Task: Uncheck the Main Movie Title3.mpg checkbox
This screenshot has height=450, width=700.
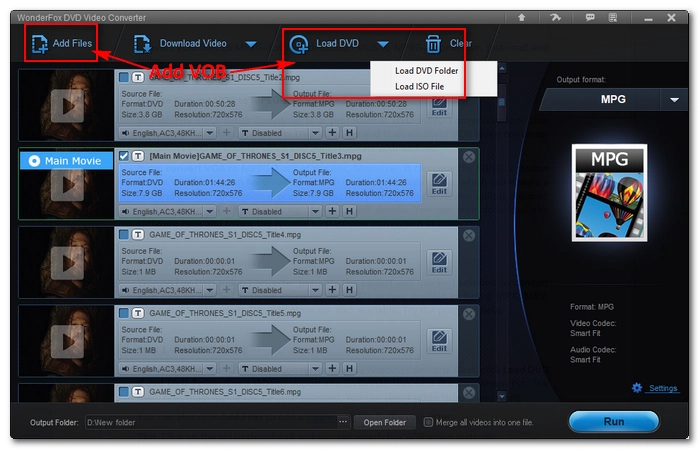Action: coord(124,156)
